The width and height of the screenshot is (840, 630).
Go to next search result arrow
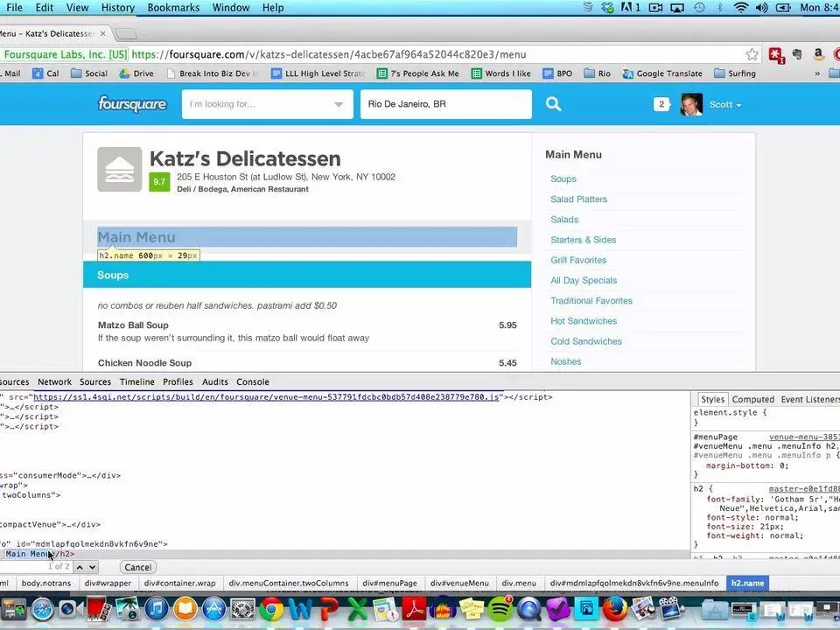click(92, 567)
